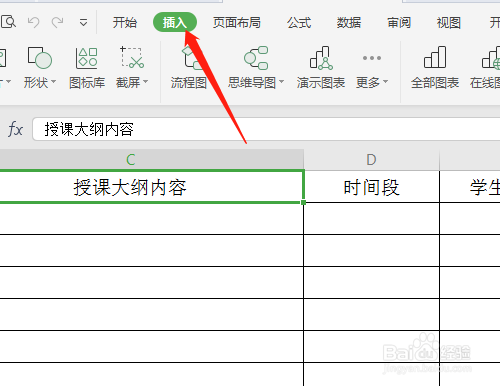
Task: Open the 公式 ribbon tab
Action: pos(299,23)
